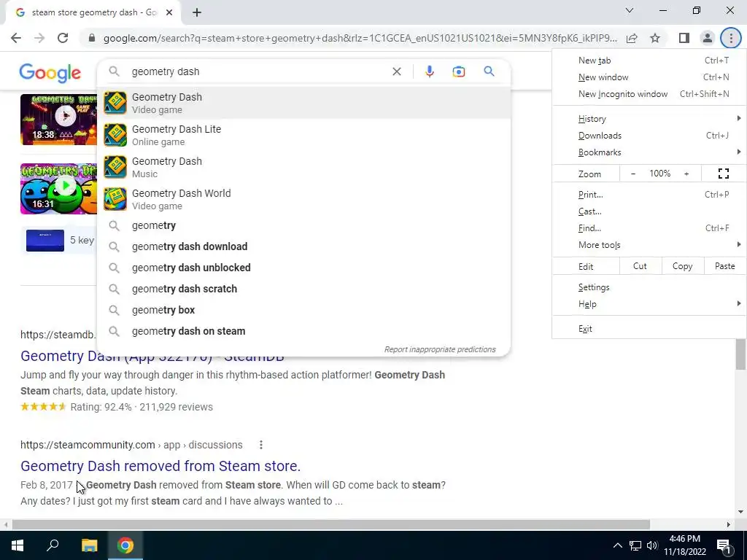Click the tab search chevron in title bar

(630, 10)
